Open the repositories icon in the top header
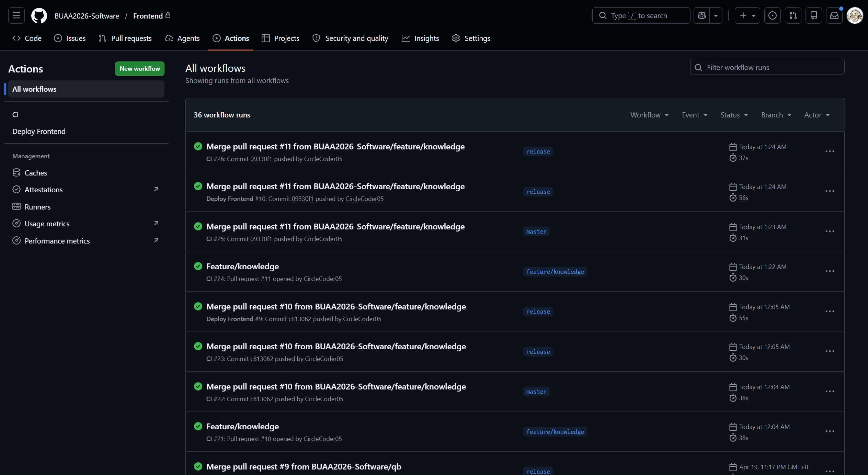The width and height of the screenshot is (868, 475). pos(814,15)
